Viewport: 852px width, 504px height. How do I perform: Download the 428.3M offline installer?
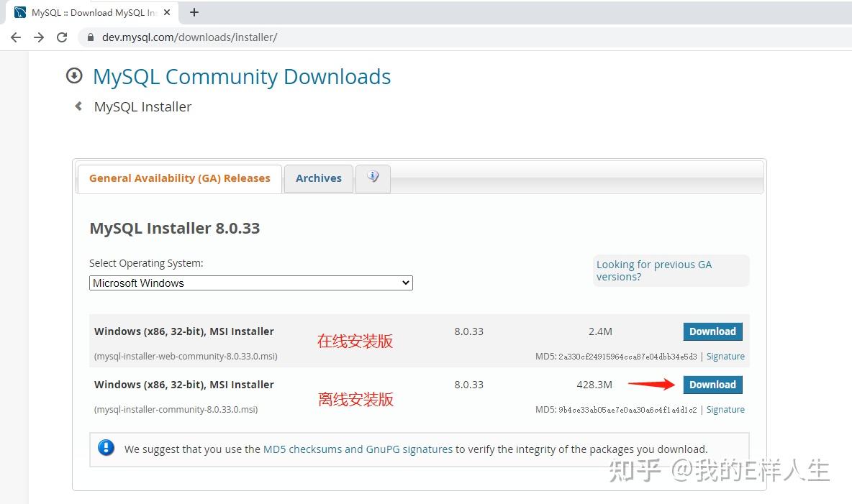coord(712,385)
